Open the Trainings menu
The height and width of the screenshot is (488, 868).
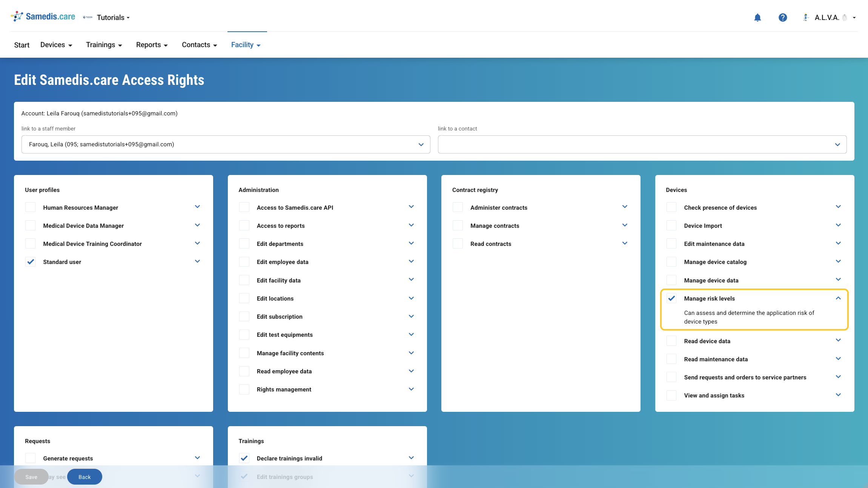(x=104, y=45)
